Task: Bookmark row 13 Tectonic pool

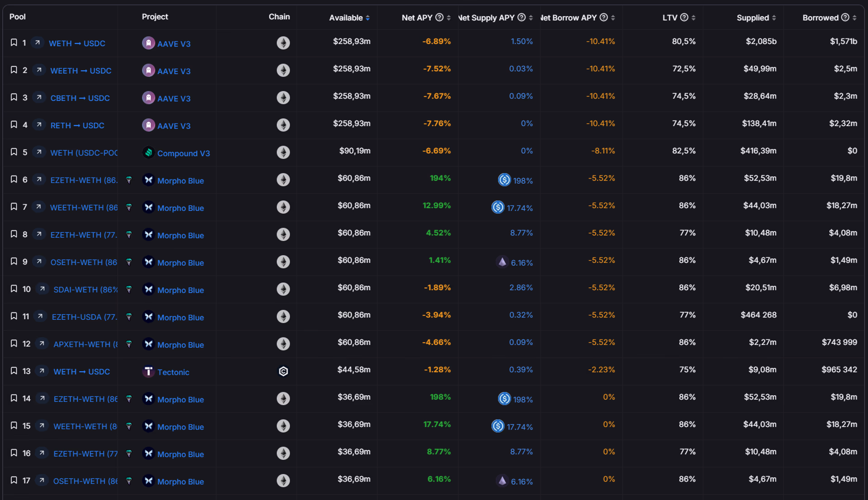Action: point(14,371)
